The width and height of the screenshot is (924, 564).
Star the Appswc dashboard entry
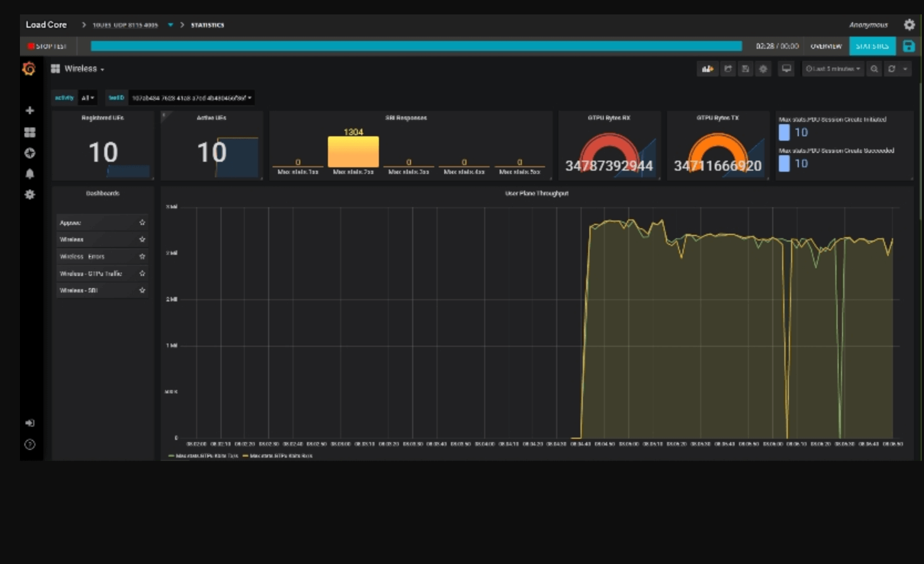pyautogui.click(x=142, y=222)
